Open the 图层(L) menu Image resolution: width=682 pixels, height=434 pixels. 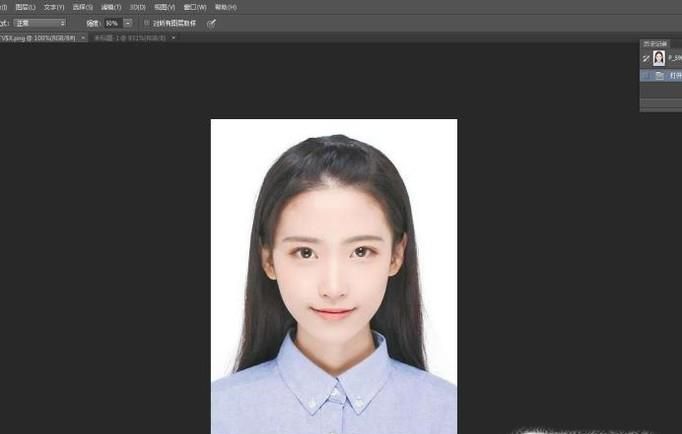coord(26,6)
